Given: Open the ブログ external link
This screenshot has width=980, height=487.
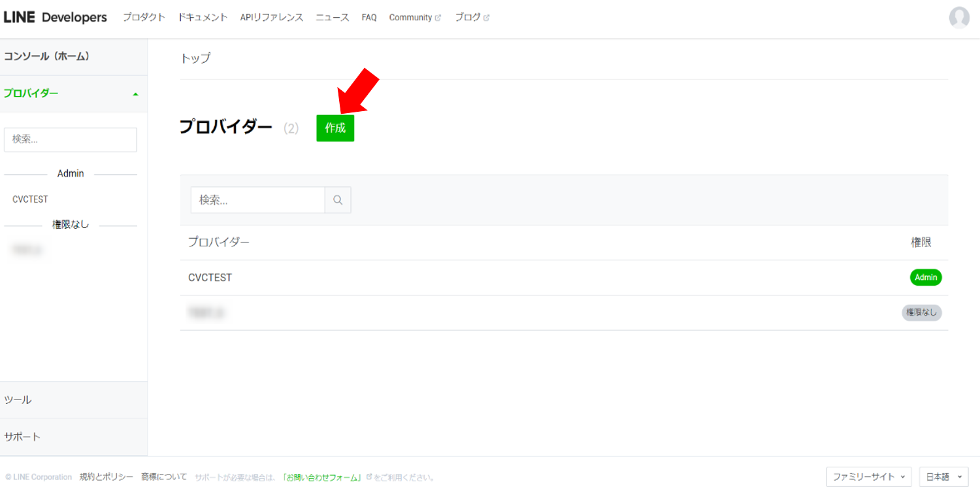Looking at the screenshot, I should (472, 18).
